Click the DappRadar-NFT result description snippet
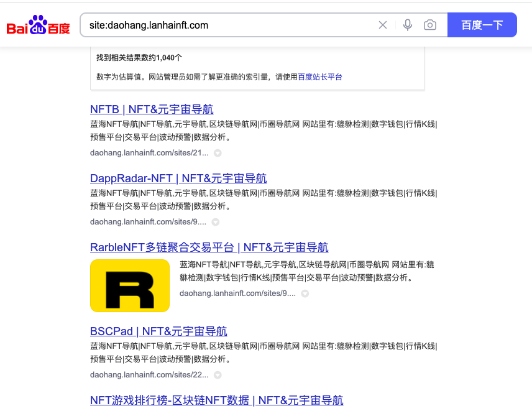Viewport: 532px width, 411px height. coord(264,200)
